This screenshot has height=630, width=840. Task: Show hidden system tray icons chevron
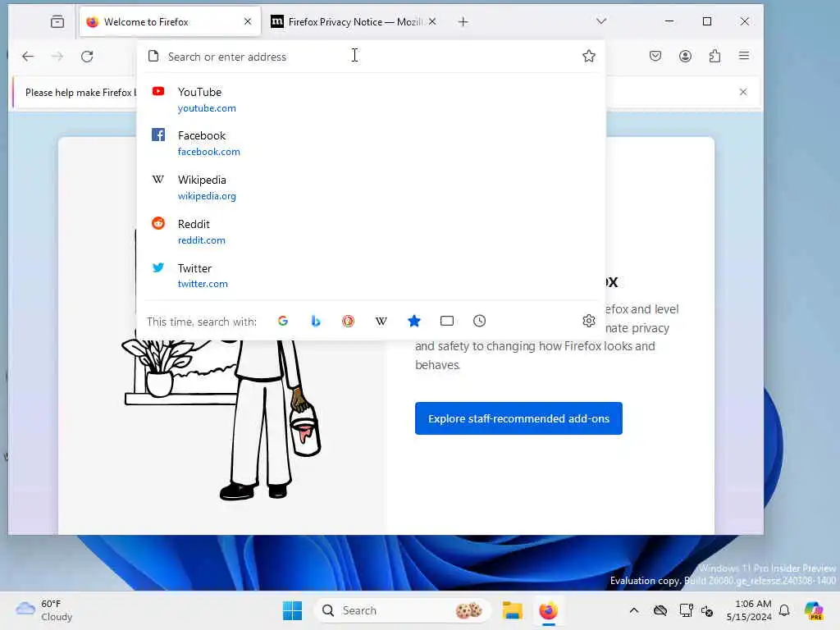point(634,610)
